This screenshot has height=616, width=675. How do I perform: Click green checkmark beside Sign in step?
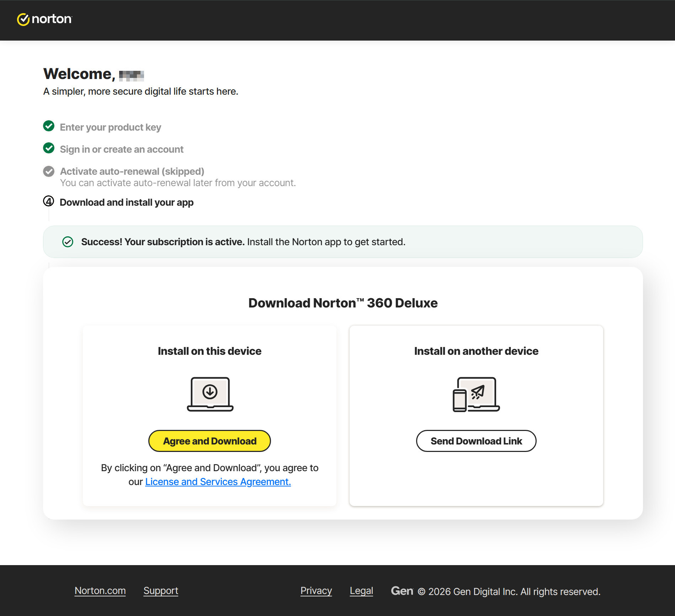tap(49, 148)
